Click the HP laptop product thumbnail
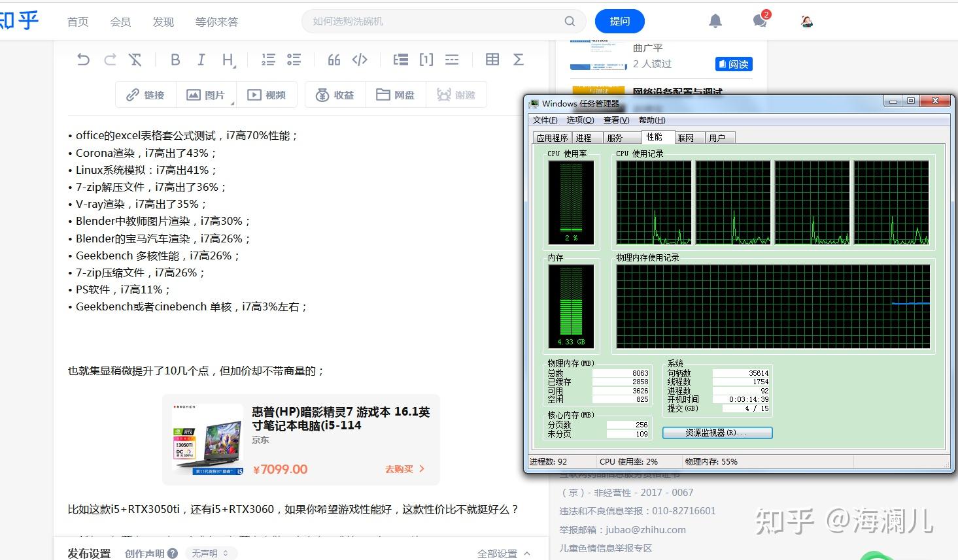Screen dimensions: 958x560 pyautogui.click(x=207, y=439)
